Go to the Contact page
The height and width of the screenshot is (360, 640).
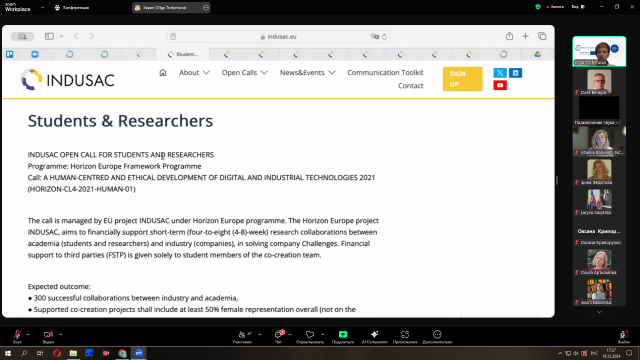pyautogui.click(x=411, y=86)
